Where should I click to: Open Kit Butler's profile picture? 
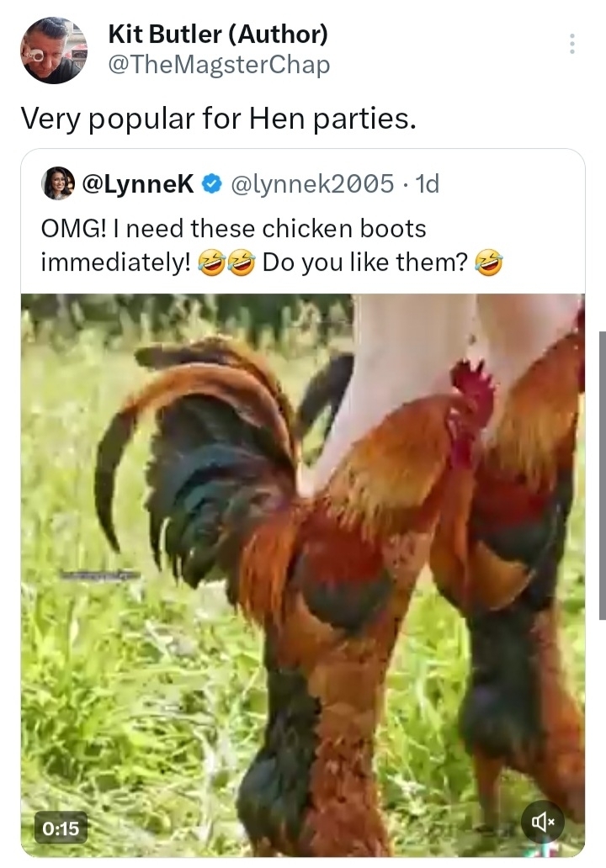pyautogui.click(x=54, y=50)
